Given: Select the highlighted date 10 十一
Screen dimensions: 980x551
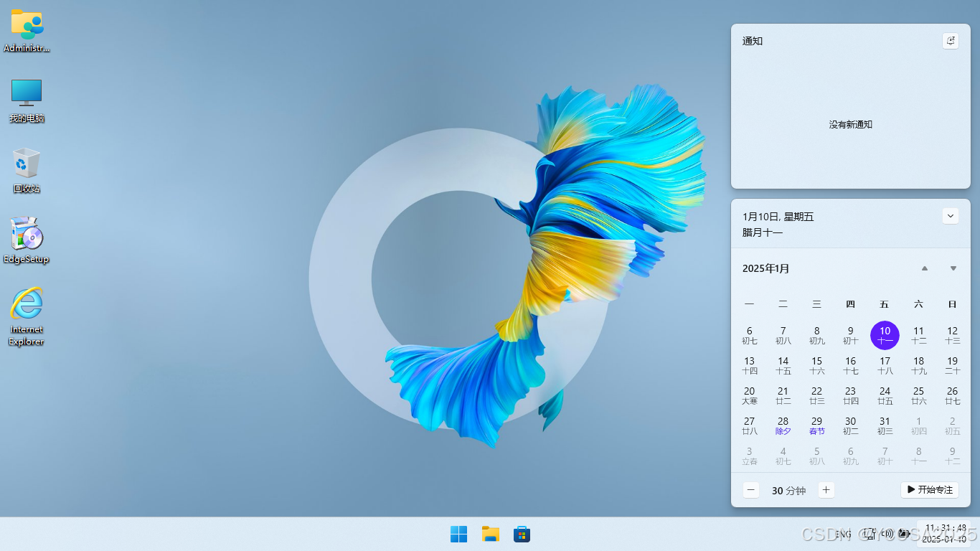Looking at the screenshot, I should [885, 335].
